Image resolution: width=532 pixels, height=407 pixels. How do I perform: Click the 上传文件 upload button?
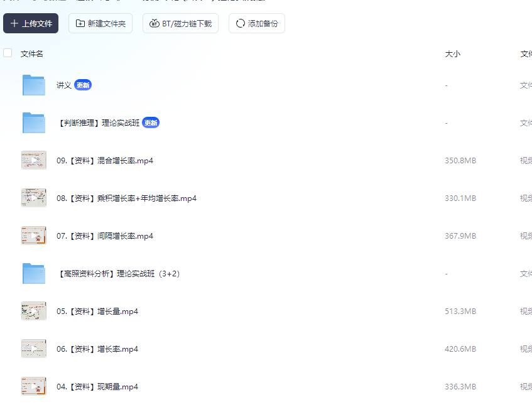(31, 23)
